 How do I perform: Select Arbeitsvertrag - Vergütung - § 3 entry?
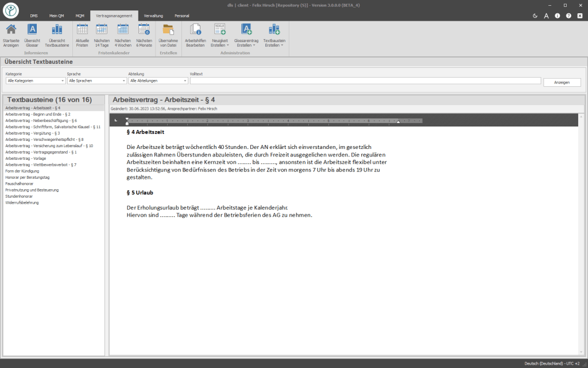click(x=33, y=133)
